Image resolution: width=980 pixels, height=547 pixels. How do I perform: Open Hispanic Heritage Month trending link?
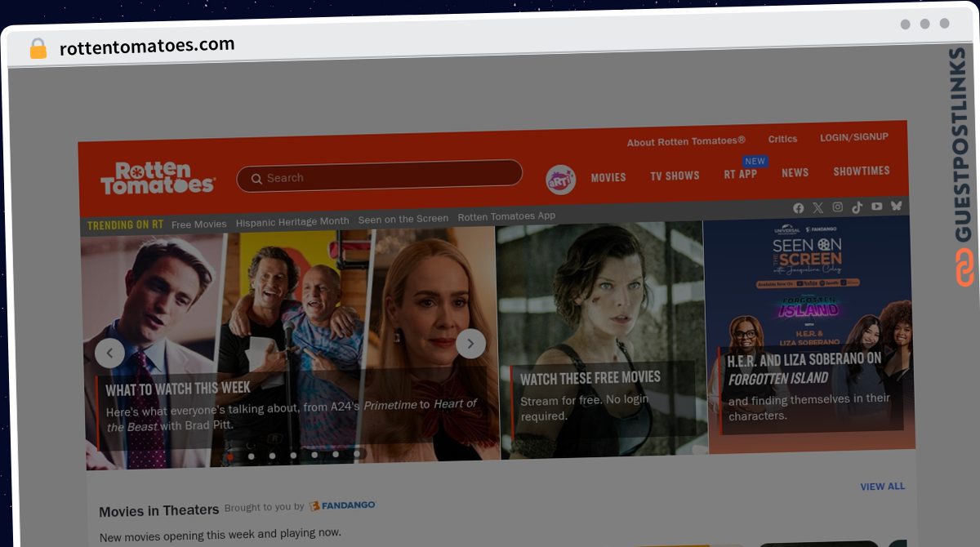click(x=292, y=221)
